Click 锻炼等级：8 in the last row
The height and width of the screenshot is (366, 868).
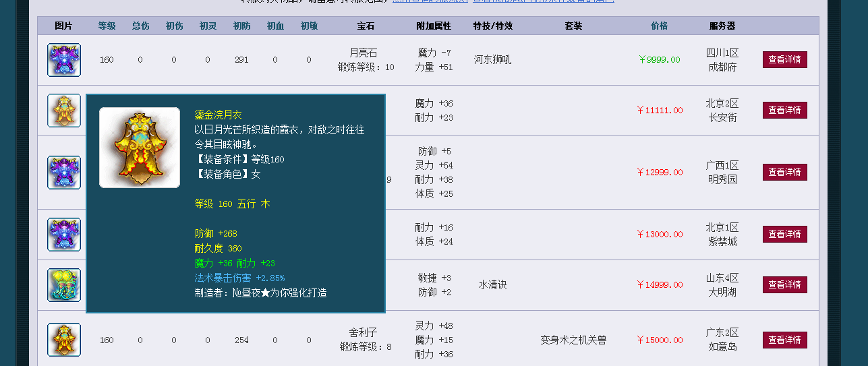(x=366, y=347)
